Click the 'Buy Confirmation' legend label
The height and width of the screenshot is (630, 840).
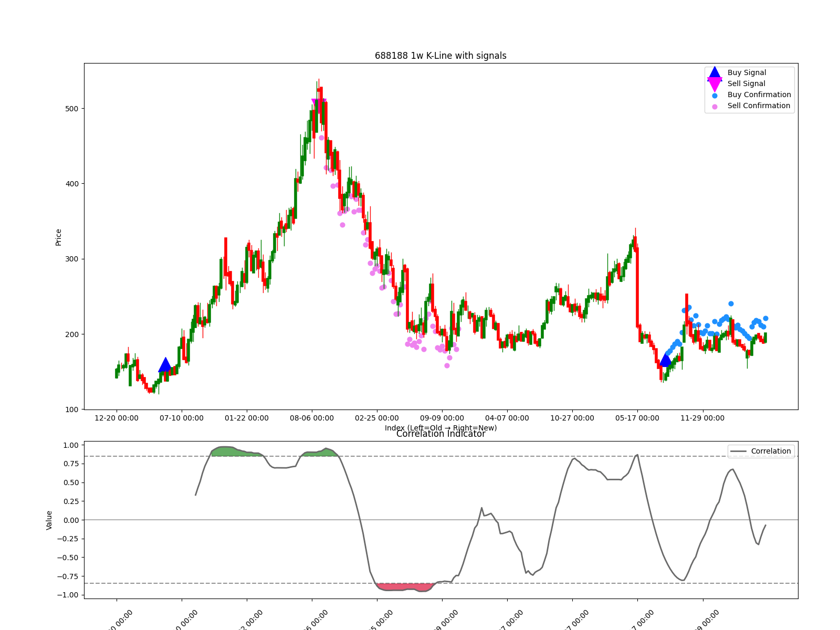(759, 94)
